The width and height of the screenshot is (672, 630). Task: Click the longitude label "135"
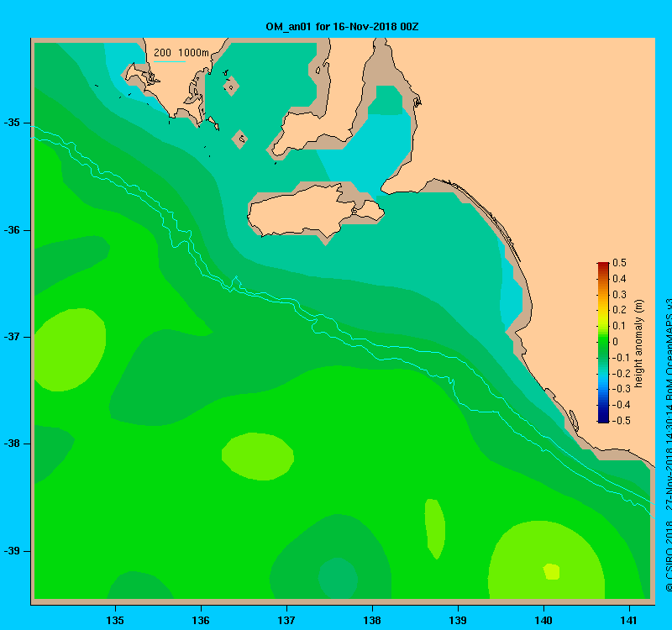[x=115, y=620]
